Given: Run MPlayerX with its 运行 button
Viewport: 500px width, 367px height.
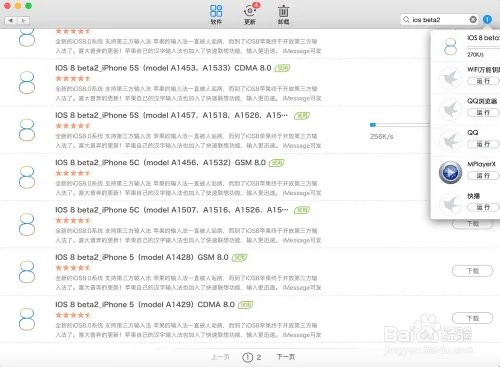Looking at the screenshot, I should point(483,176).
